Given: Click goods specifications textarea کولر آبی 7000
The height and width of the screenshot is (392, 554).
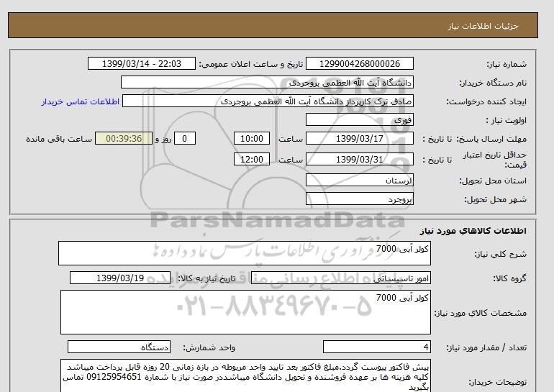Looking at the screenshot, I should coord(245,312).
